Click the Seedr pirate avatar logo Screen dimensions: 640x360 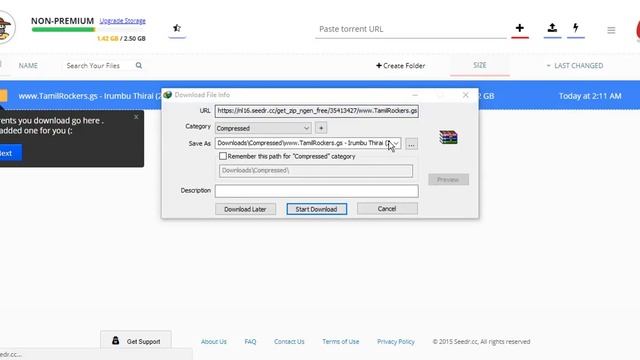pos(6,27)
